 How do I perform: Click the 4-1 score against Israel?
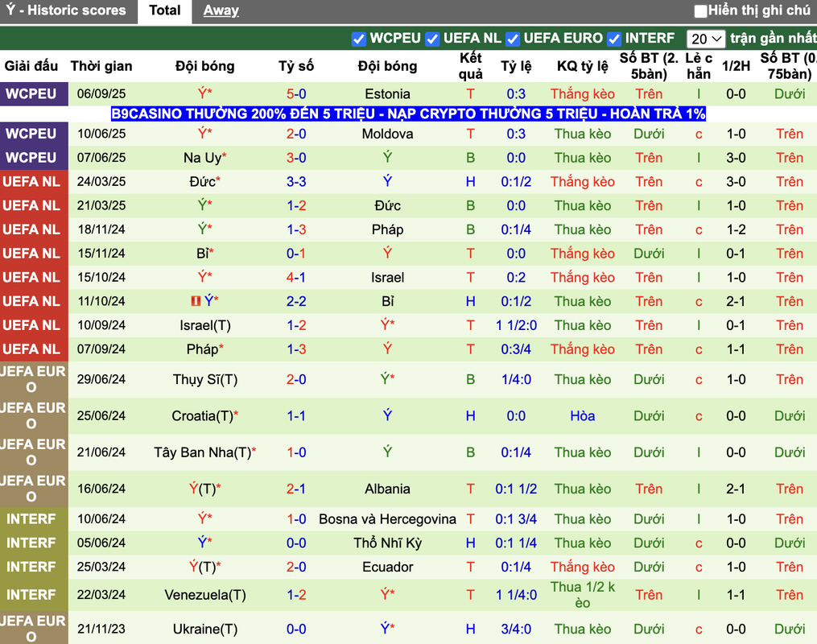296,278
